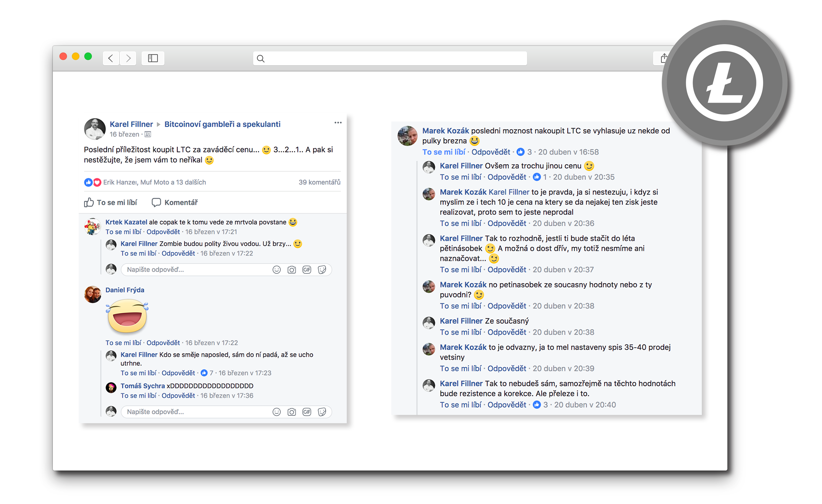Open Daniel Frýda's profile
Screen dimensions: 822x504
(x=125, y=290)
